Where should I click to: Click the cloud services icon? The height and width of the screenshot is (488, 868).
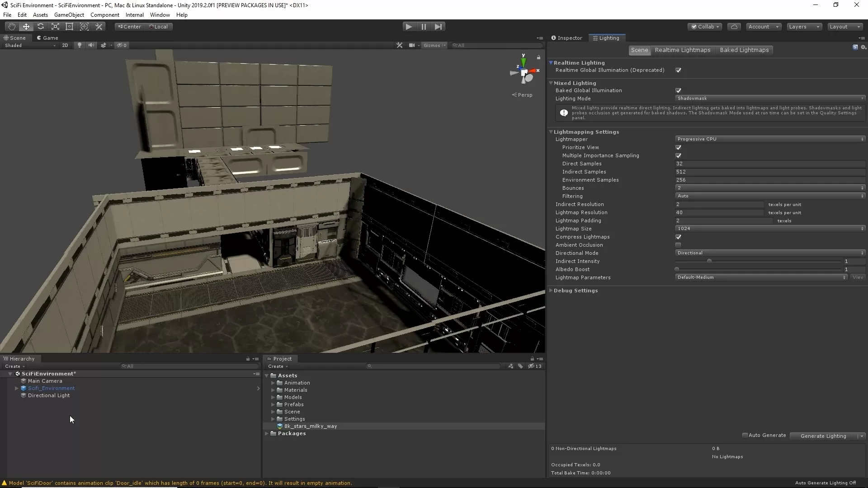click(734, 27)
